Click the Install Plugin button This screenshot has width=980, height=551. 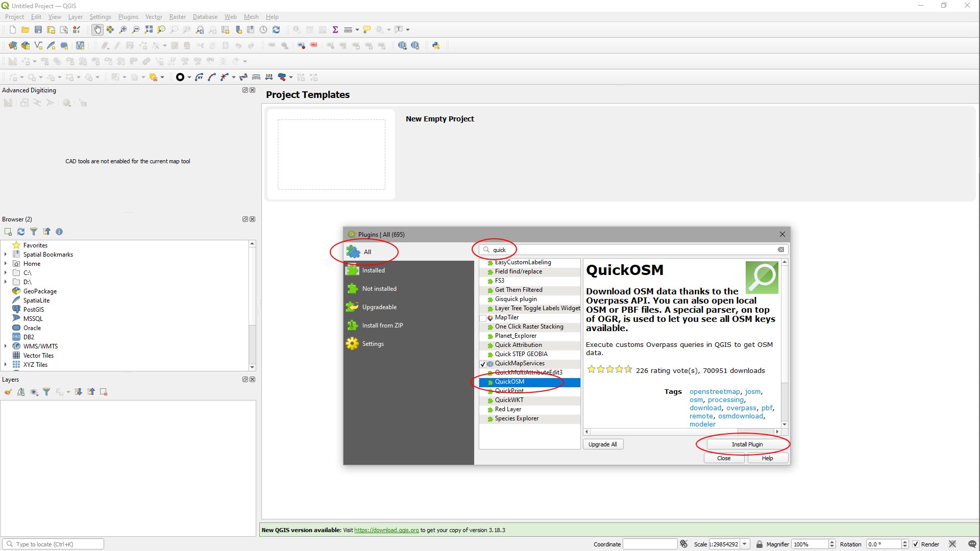point(747,444)
